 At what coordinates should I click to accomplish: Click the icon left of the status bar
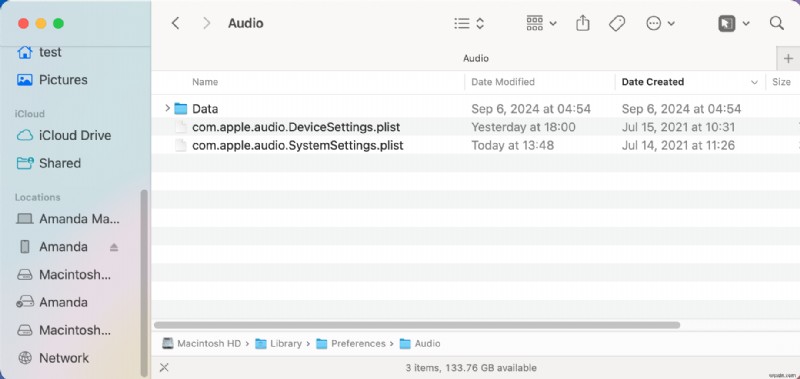pos(164,367)
